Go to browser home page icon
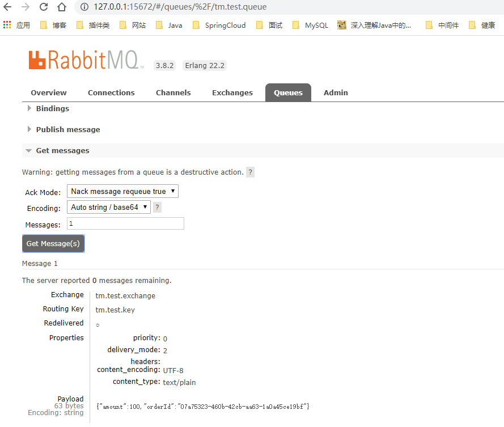Screen dimensions: 504x427 (62, 7)
